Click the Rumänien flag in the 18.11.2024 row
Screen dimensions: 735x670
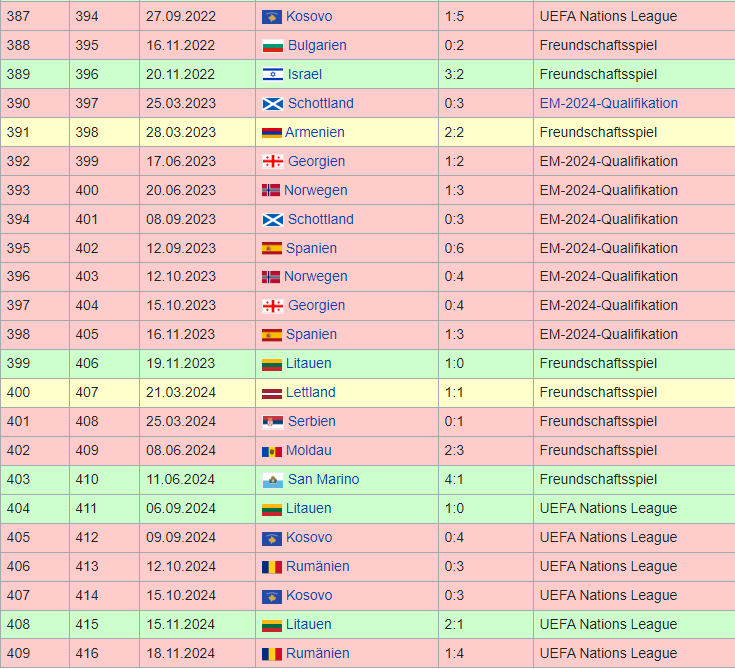click(271, 654)
